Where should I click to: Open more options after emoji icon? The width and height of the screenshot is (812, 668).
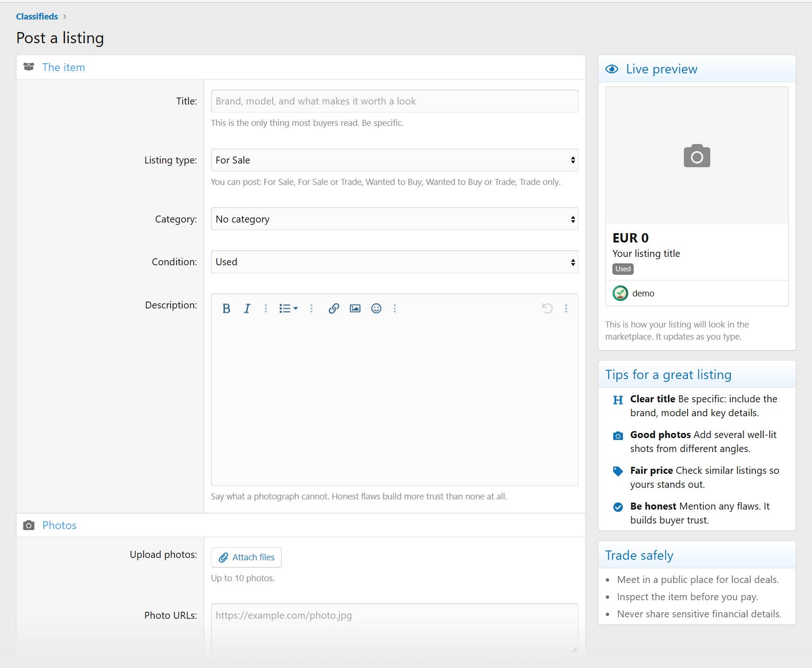pyautogui.click(x=395, y=308)
